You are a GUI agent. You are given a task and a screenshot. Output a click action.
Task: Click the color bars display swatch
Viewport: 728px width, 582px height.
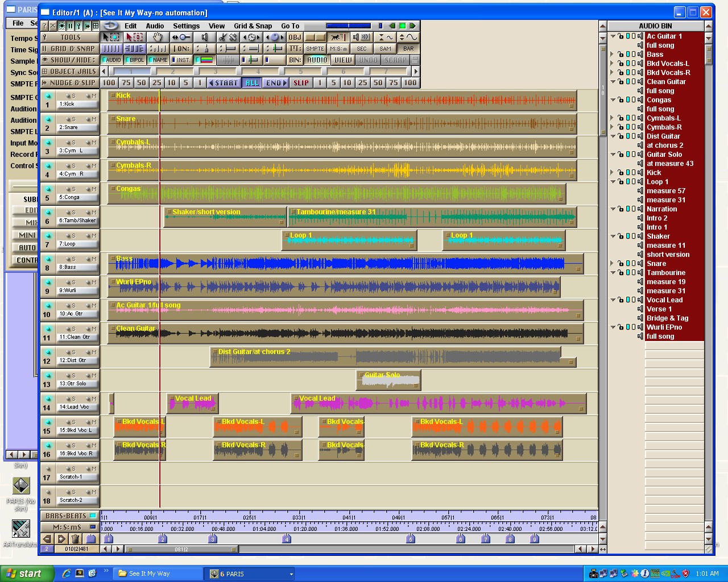204,60
